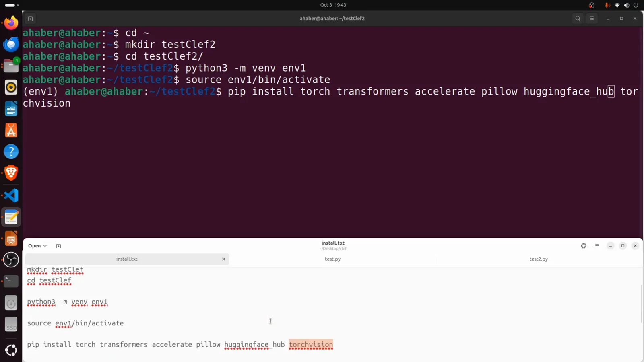This screenshot has height=362, width=644.
Task: Open the system menu via the power icon
Action: 636,5
